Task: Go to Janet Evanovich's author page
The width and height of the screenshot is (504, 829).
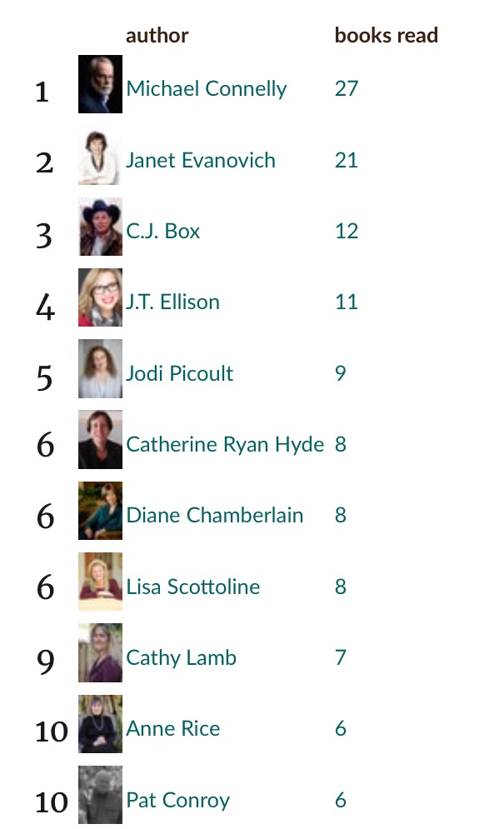Action: [201, 160]
